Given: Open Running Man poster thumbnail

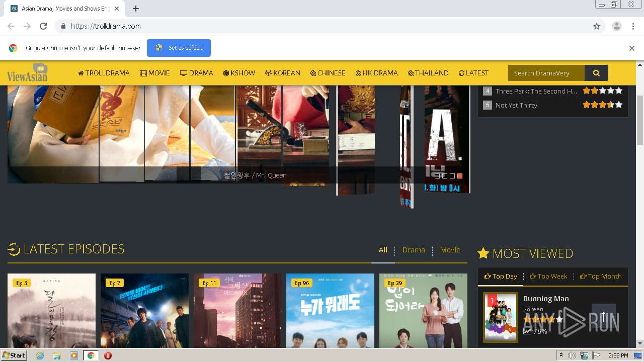Looking at the screenshot, I should [x=501, y=317].
